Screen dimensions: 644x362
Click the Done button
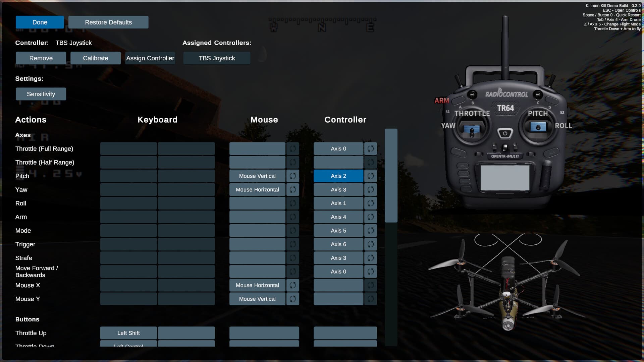(39, 22)
